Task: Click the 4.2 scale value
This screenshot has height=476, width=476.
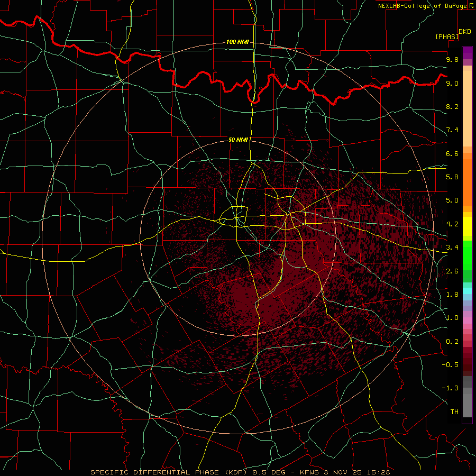Action: (452, 224)
